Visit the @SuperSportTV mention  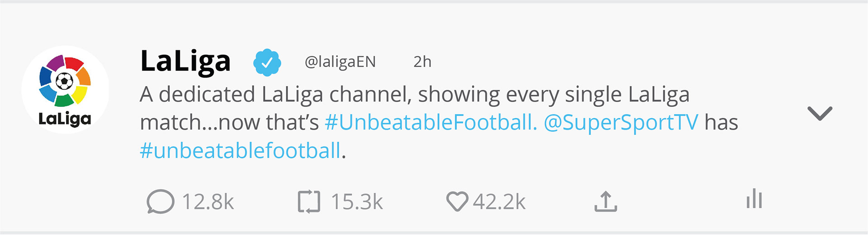tap(621, 122)
